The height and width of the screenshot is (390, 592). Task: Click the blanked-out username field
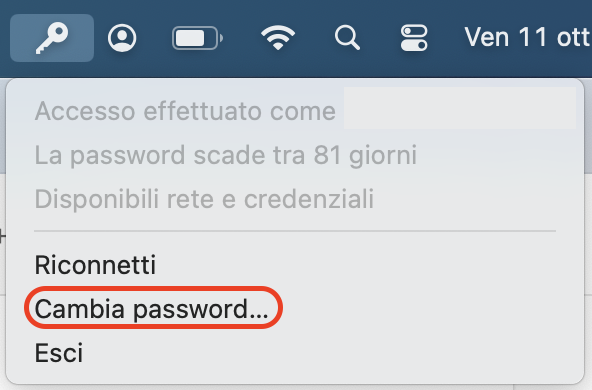(460, 108)
